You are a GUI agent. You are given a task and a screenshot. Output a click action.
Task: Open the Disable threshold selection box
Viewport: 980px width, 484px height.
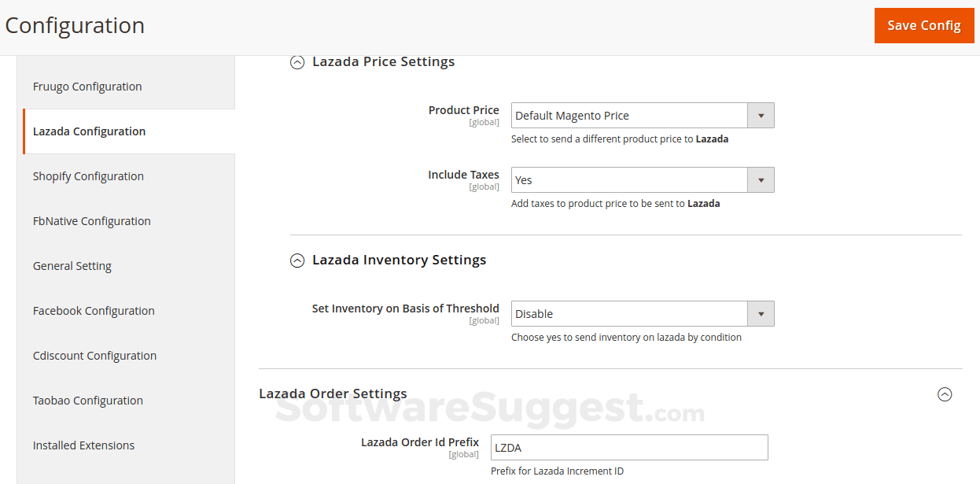click(x=629, y=313)
